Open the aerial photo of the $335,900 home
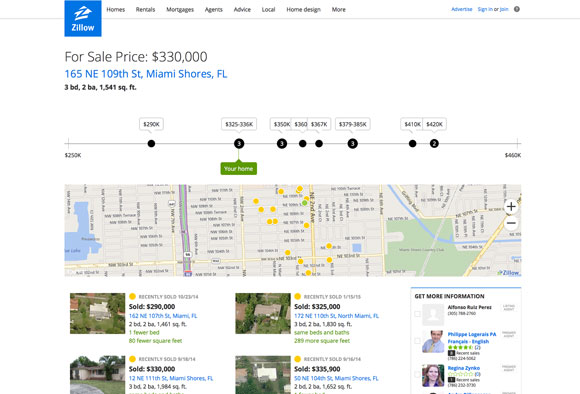This screenshot has width=580, height=394. pyautogui.click(x=263, y=375)
